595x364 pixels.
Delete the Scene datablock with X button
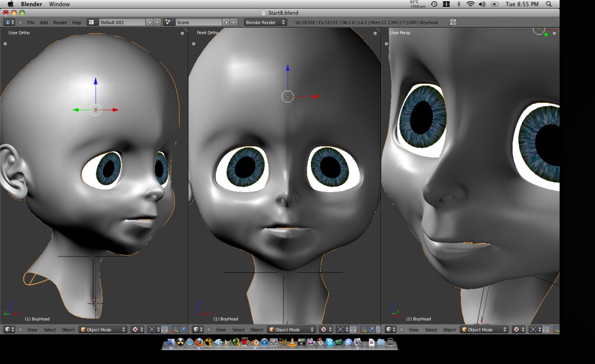coord(234,21)
